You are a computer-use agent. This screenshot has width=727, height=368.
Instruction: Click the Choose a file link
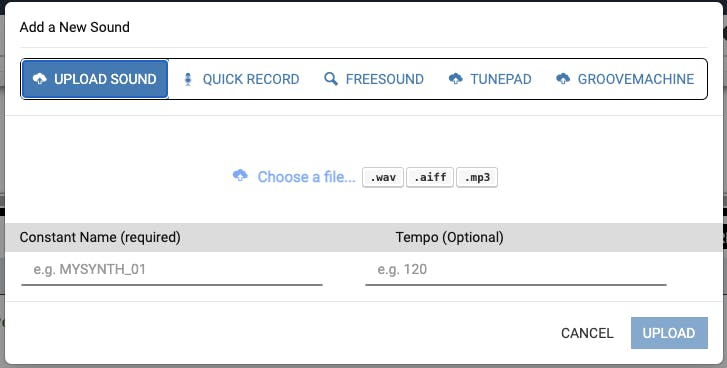tap(306, 177)
